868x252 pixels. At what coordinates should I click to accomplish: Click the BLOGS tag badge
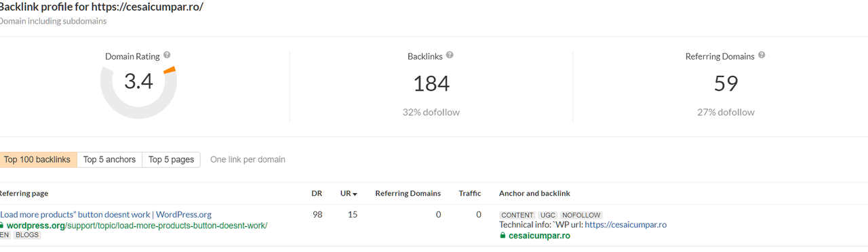pos(27,235)
